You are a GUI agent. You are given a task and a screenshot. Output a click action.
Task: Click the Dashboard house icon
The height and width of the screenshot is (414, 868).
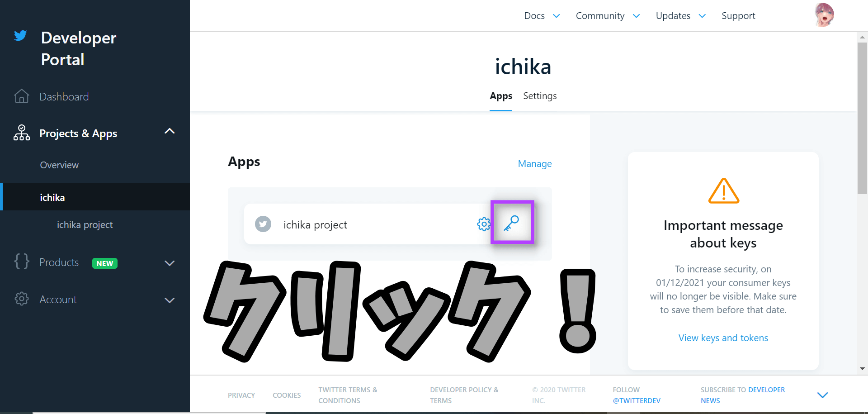(22, 96)
